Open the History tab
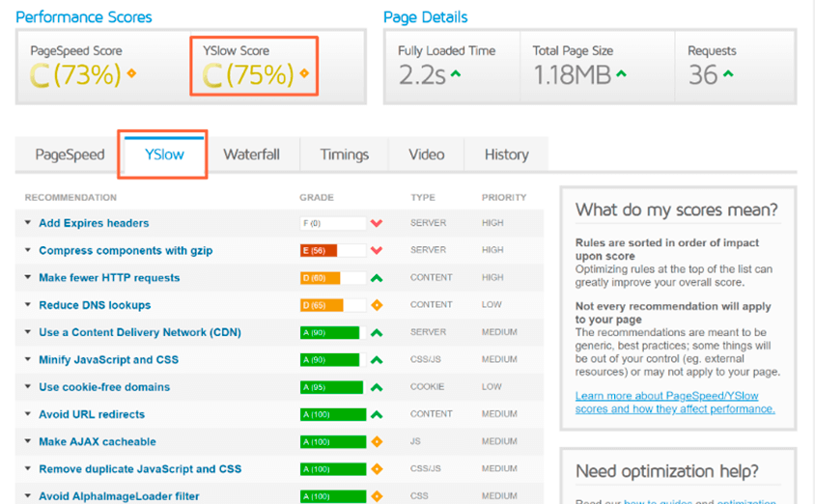This screenshot has width=815, height=504. pos(506,154)
